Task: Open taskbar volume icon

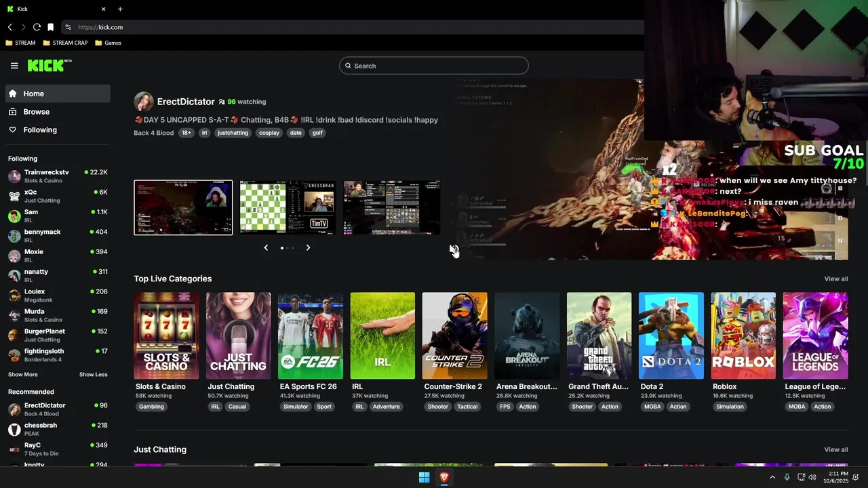Action: tap(812, 477)
